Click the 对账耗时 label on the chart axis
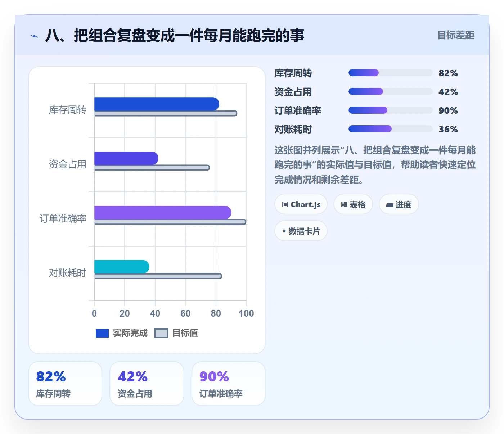 [x=68, y=273]
